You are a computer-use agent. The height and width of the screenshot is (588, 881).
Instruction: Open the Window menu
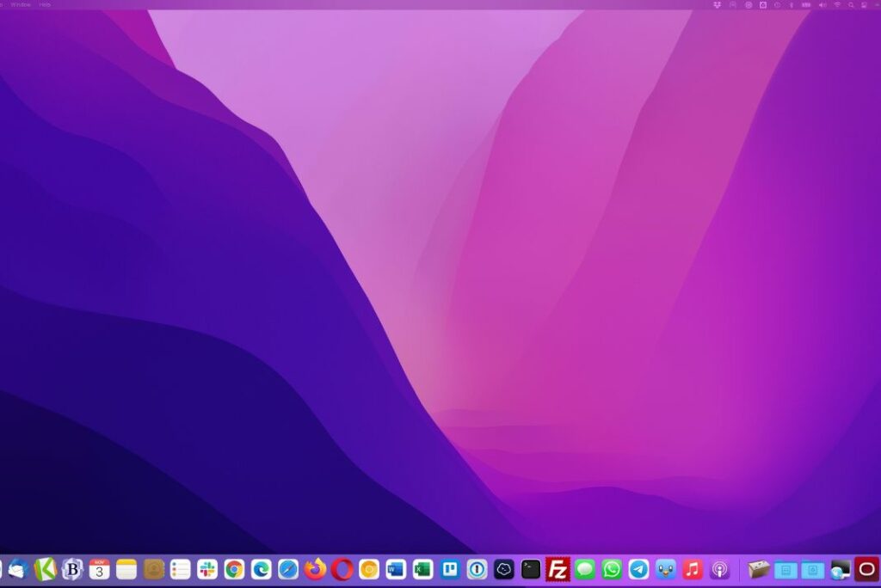21,4
